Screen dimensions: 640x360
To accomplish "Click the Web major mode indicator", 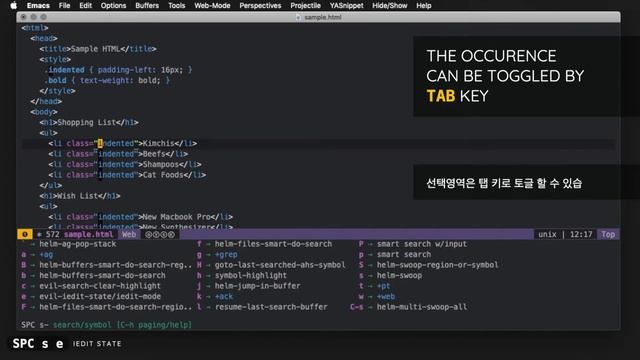I will click(129, 234).
